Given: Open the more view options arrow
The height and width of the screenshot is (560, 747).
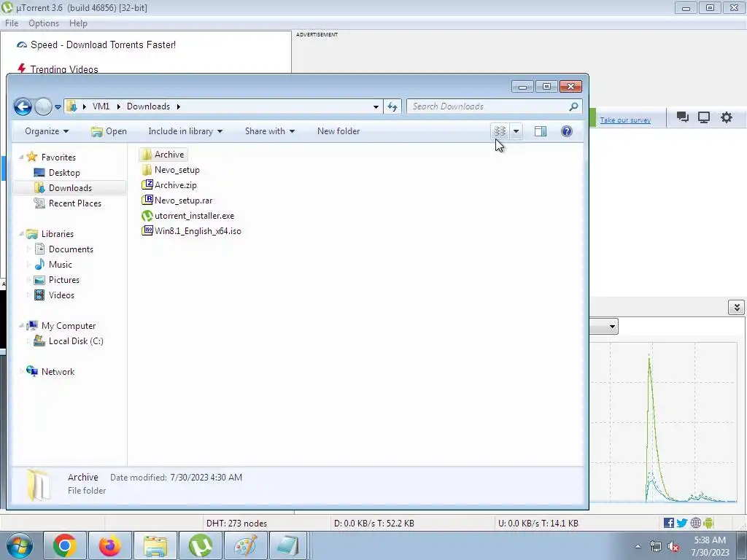Looking at the screenshot, I should point(516,131).
